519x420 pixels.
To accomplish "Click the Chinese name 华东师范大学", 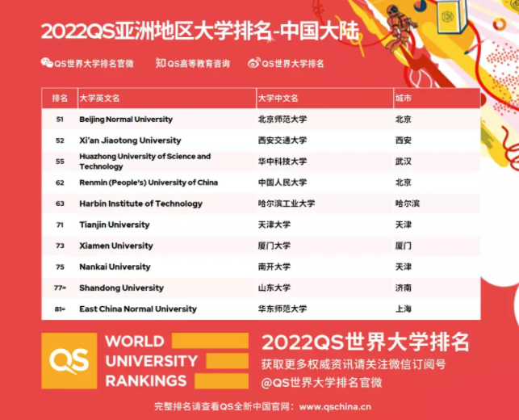I will click(x=283, y=309).
